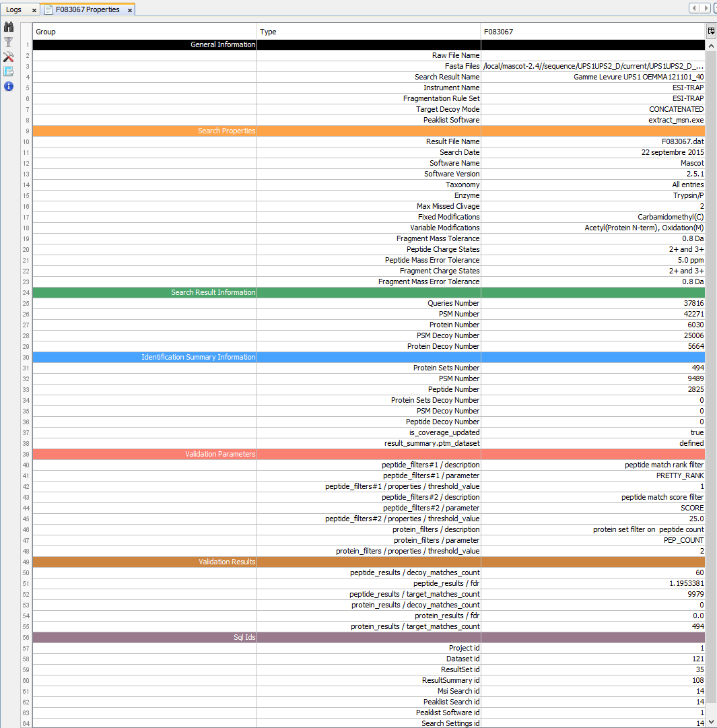Click the Protein Sets Number type cell
Image resolution: width=717 pixels, height=728 pixels.
[x=369, y=368]
